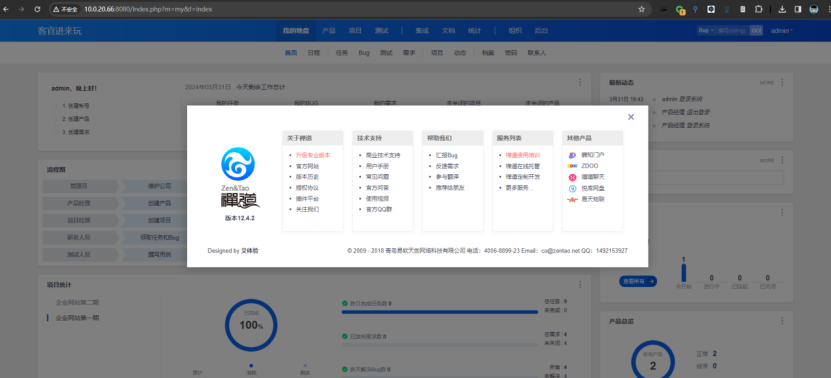The width and height of the screenshot is (831, 378).
Task: Open the 日程 sub-navigation tab
Action: pyautogui.click(x=314, y=53)
